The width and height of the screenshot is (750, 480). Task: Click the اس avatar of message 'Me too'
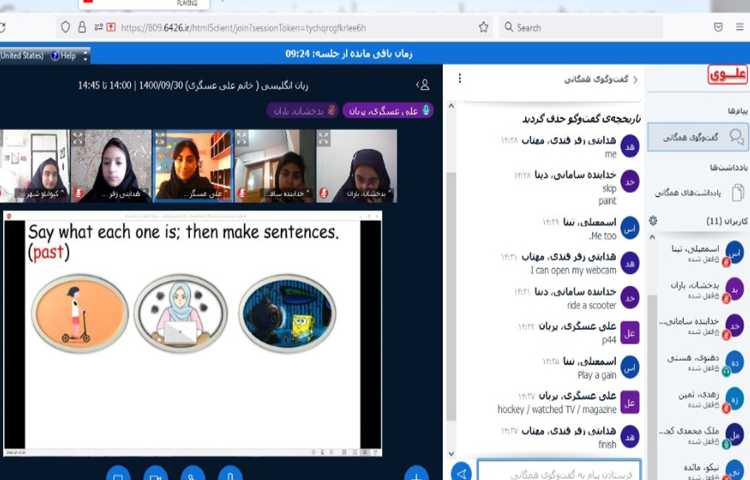pos(630,228)
